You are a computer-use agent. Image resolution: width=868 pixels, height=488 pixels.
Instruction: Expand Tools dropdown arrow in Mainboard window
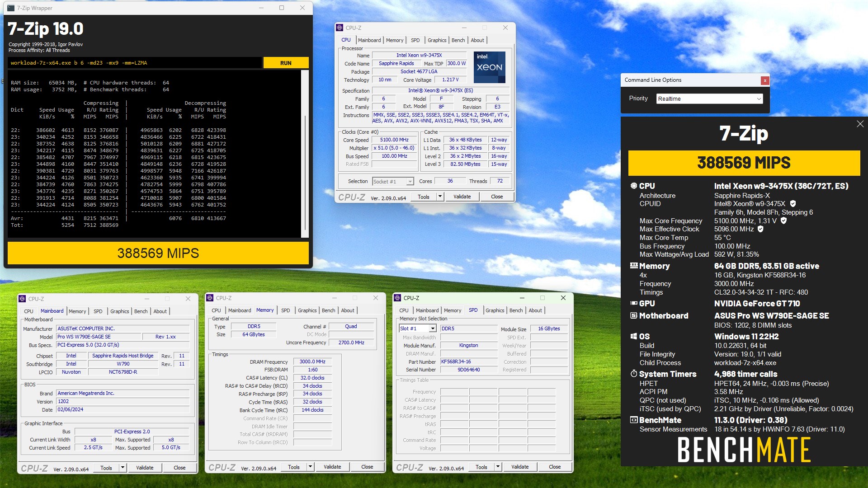coord(123,468)
